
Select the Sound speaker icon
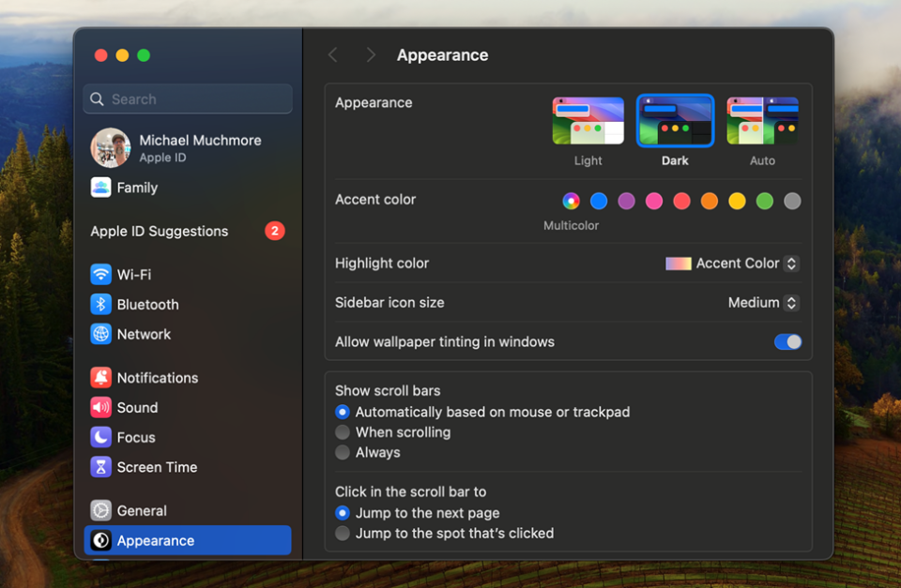[101, 407]
